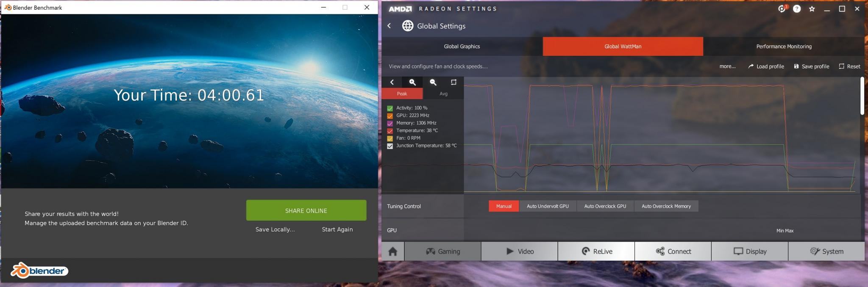
Task: Switch to the Global WattMan tab
Action: click(x=623, y=47)
